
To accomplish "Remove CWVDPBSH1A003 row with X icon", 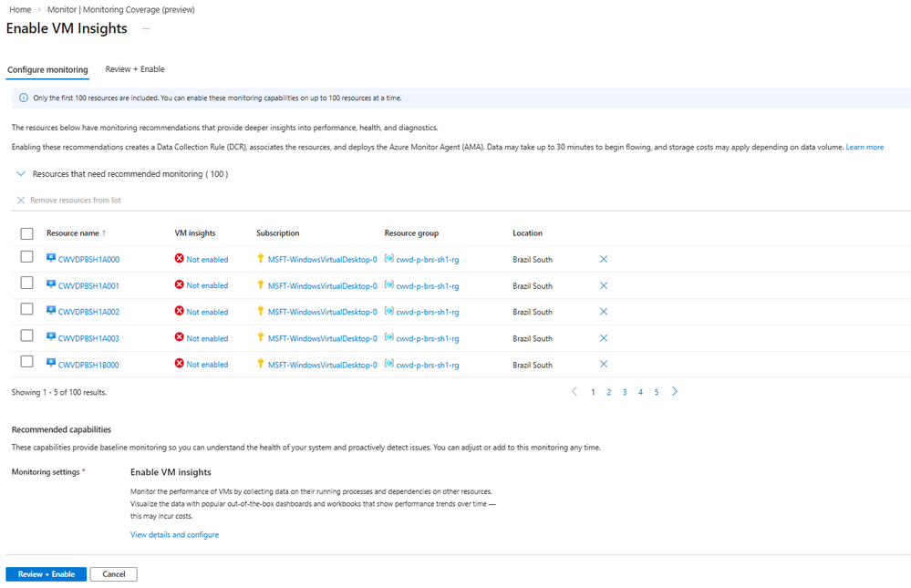I will pos(604,338).
